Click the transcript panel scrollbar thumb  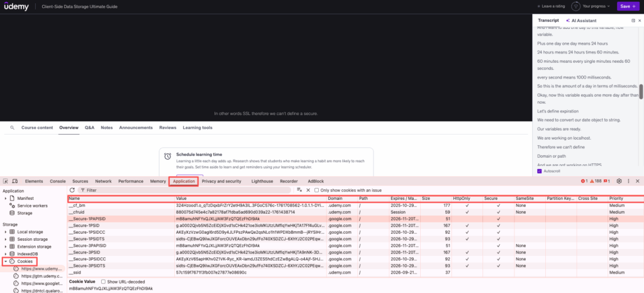pos(641,92)
